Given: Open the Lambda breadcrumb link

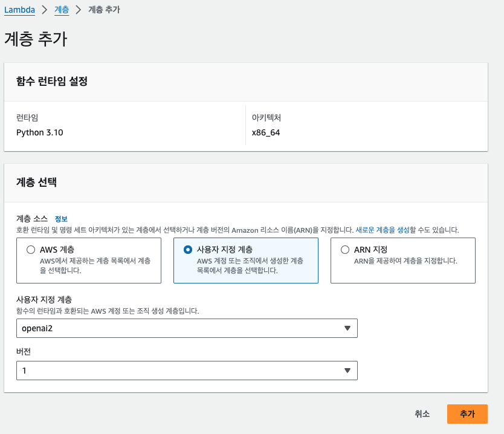Looking at the screenshot, I should point(19,10).
